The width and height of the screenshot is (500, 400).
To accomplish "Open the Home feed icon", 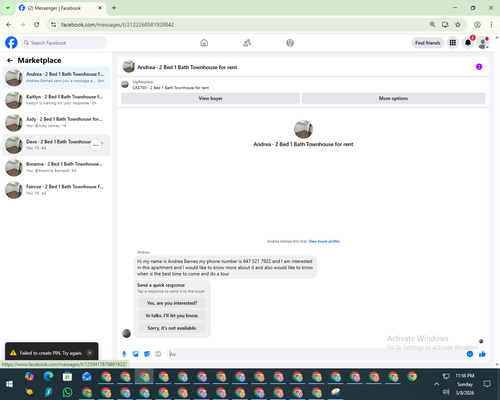I will [204, 43].
